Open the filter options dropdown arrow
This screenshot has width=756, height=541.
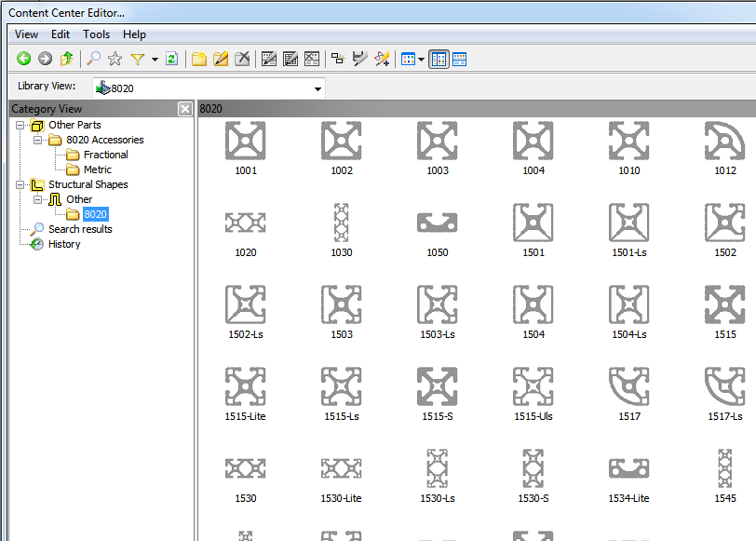point(155,60)
